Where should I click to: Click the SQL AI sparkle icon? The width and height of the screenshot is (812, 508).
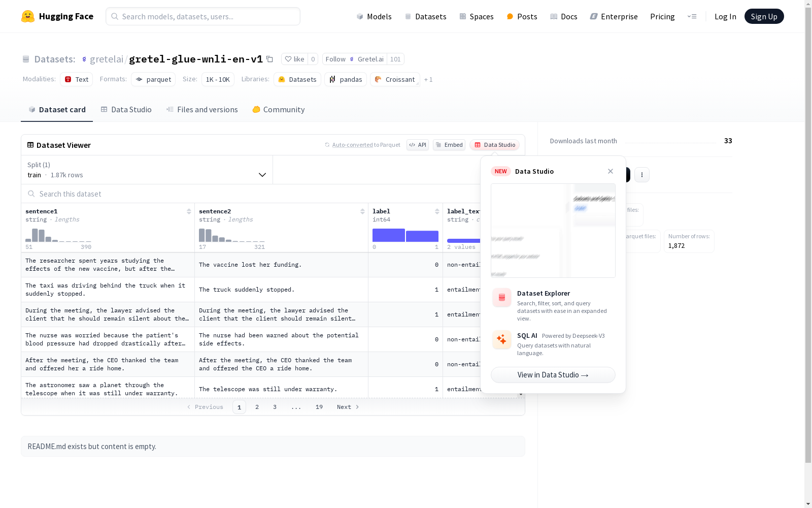point(502,339)
